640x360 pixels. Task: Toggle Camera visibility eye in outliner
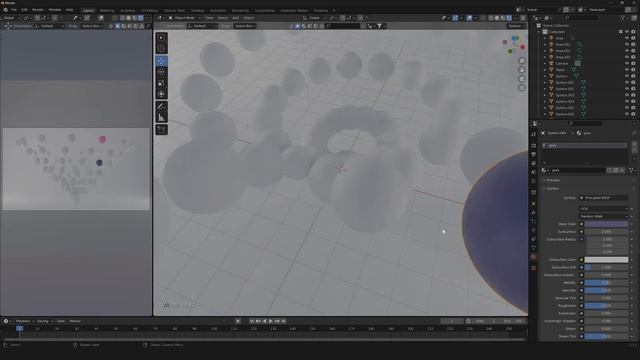(x=627, y=63)
